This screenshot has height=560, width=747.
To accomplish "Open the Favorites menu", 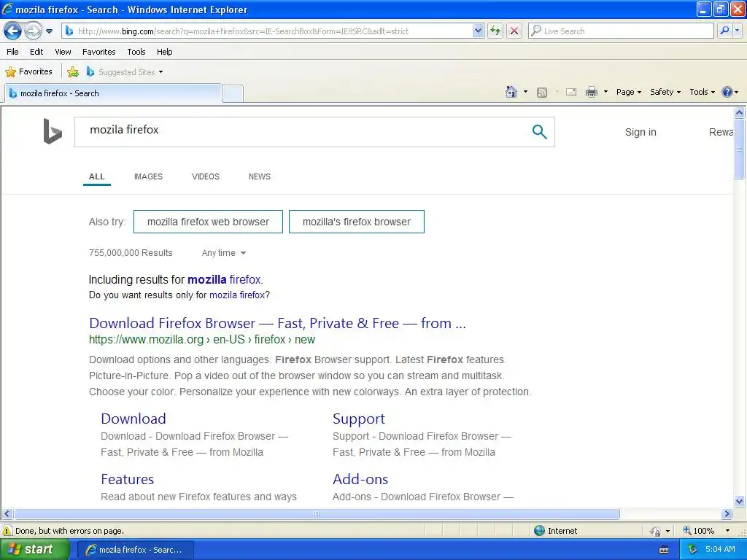I will tap(98, 52).
